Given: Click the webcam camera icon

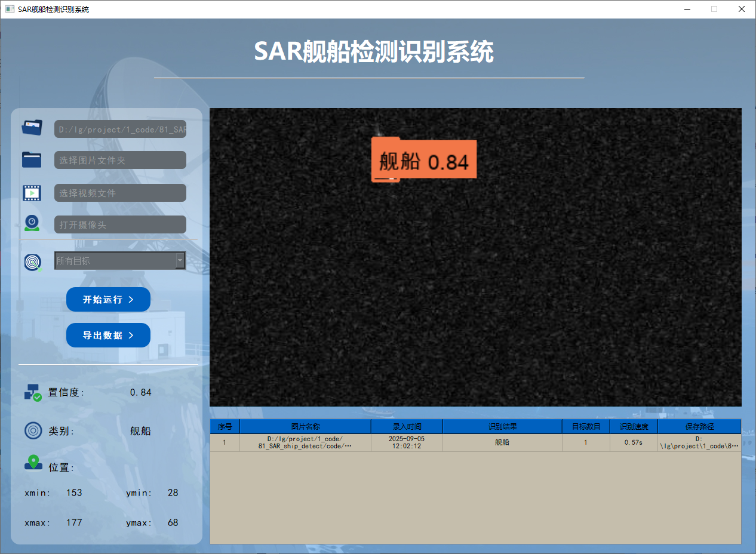Looking at the screenshot, I should (x=32, y=223).
